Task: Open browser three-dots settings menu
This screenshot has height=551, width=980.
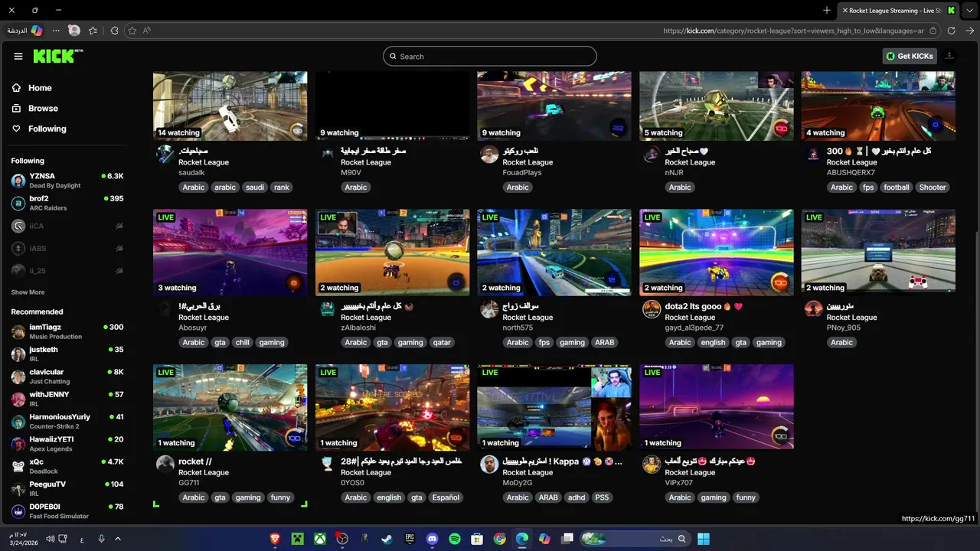Action: 56,31
